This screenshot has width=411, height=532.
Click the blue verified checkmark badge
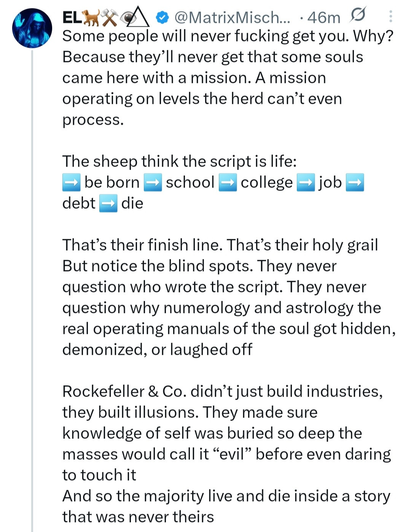162,17
